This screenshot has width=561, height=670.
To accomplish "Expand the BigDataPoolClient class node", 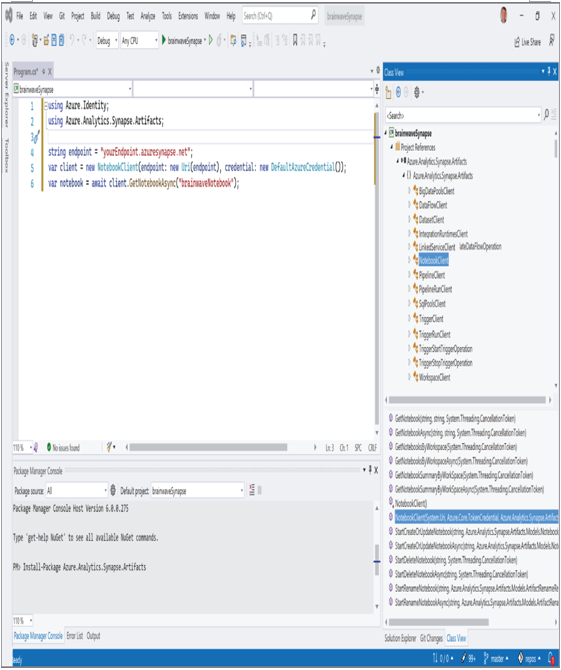I will tap(409, 190).
